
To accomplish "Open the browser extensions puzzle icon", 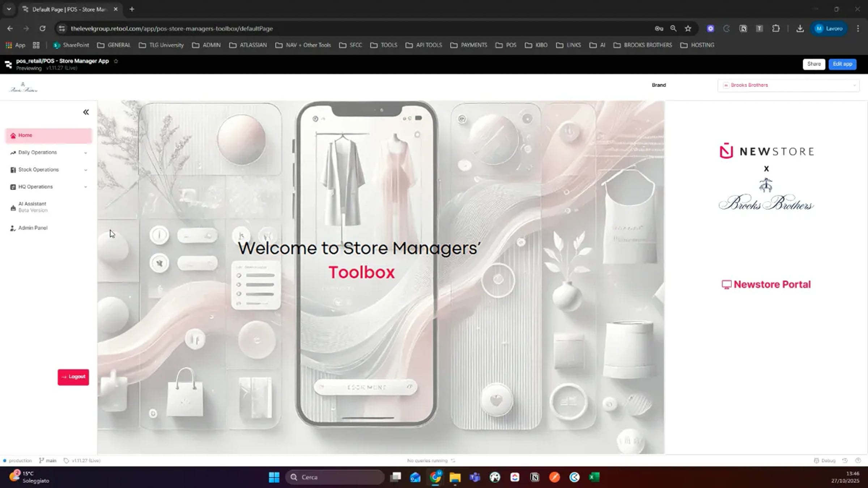I will tap(776, 29).
